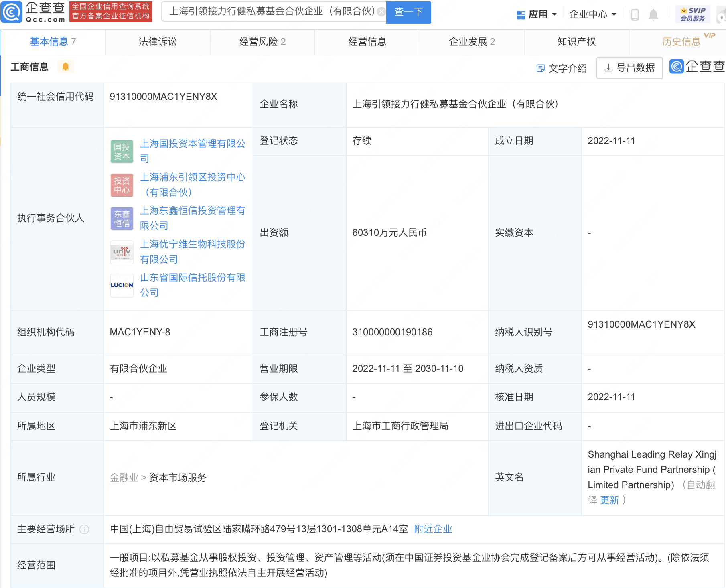Viewport: 726px width, 588px height.
Task: Switch to the 企业发展 tab
Action: tap(472, 42)
